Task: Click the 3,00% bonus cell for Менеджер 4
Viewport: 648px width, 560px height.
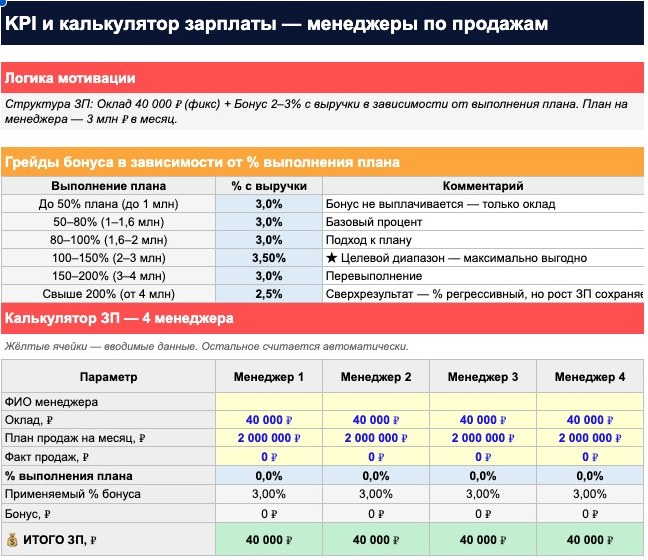Action: [590, 494]
